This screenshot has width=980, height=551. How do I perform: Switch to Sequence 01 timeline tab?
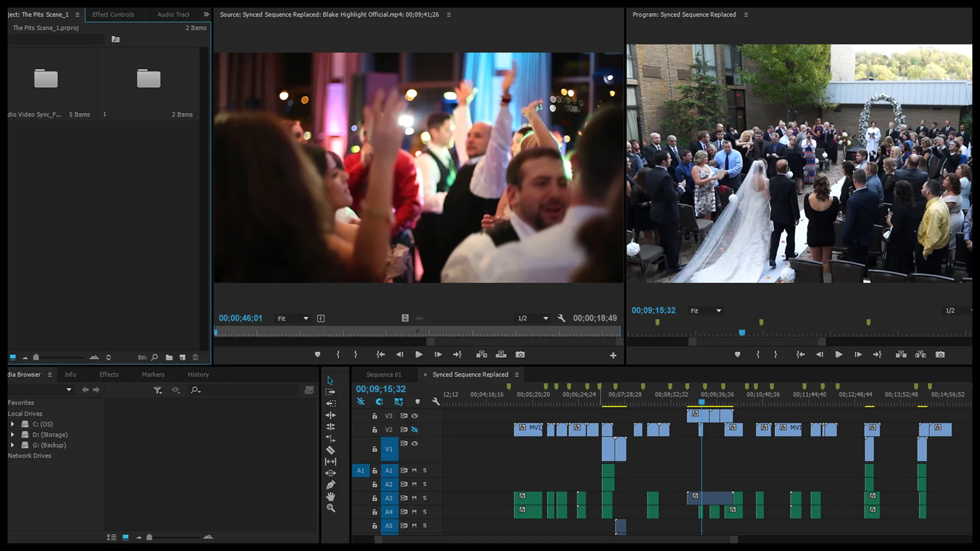coord(384,374)
